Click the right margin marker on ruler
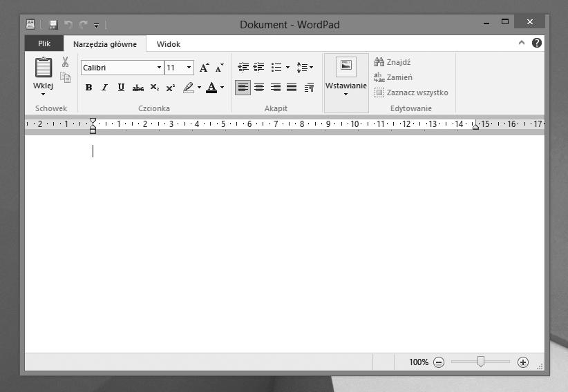 click(475, 126)
